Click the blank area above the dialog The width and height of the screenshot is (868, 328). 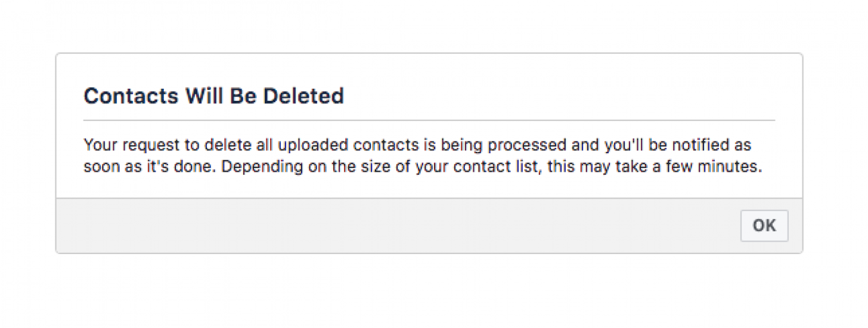tap(429, 27)
